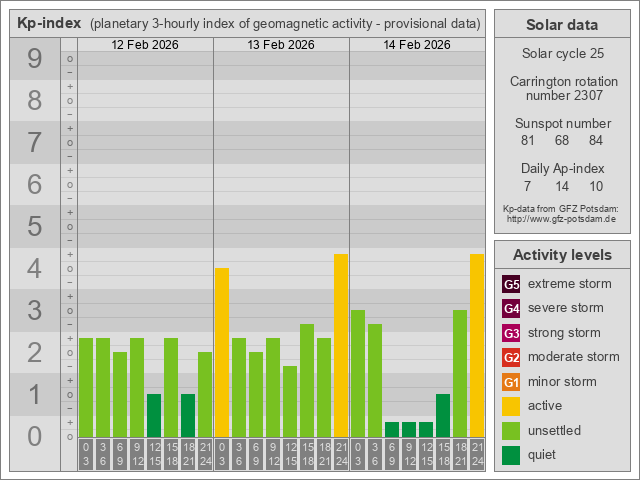
Task: Click the 'Solar data' panel header
Action: pos(561,25)
